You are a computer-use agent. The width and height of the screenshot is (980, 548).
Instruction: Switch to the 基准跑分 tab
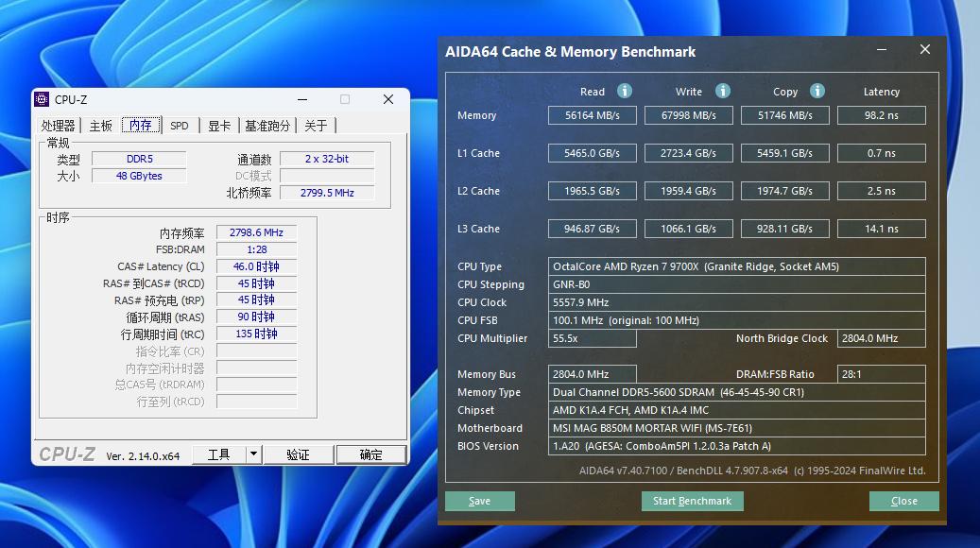[267, 126]
